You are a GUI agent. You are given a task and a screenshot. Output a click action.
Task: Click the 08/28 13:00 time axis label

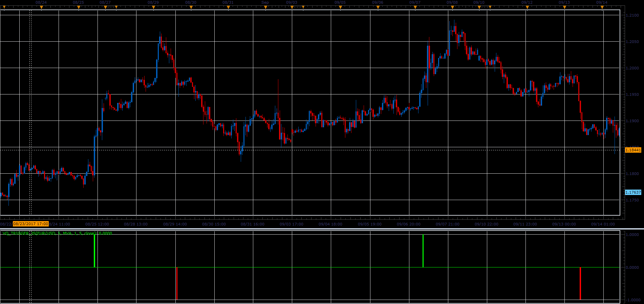(136, 224)
